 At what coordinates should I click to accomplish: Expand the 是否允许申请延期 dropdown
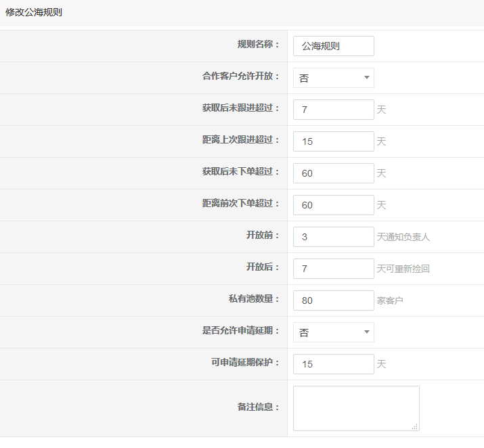[x=333, y=332]
